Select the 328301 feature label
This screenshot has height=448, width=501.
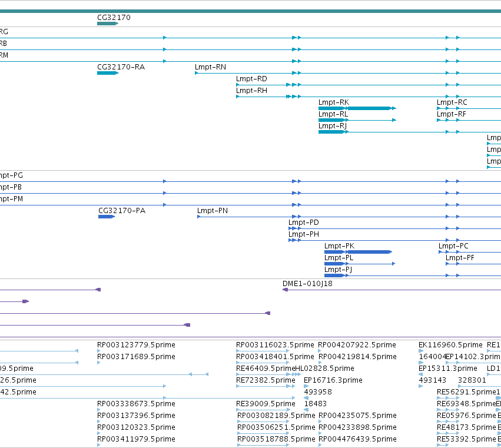[472, 380]
